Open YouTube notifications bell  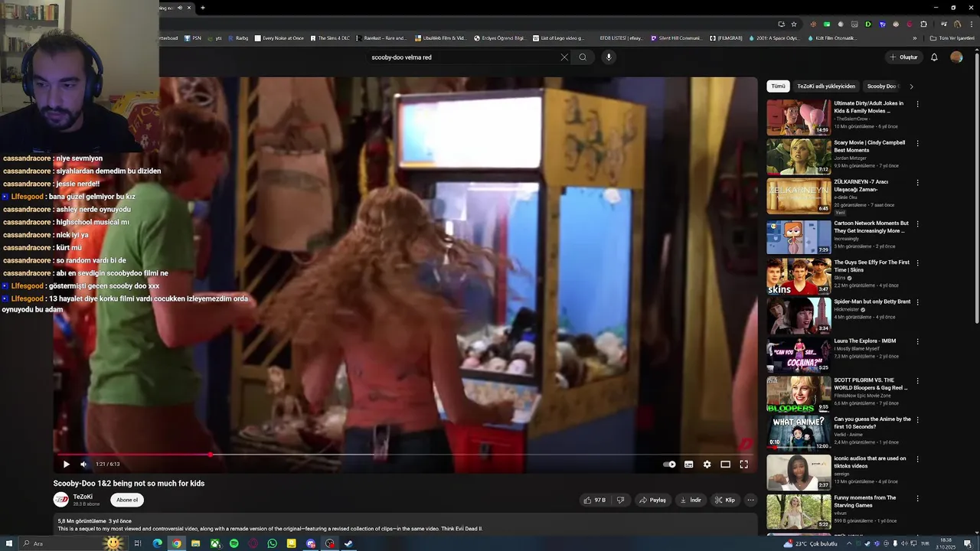[934, 57]
